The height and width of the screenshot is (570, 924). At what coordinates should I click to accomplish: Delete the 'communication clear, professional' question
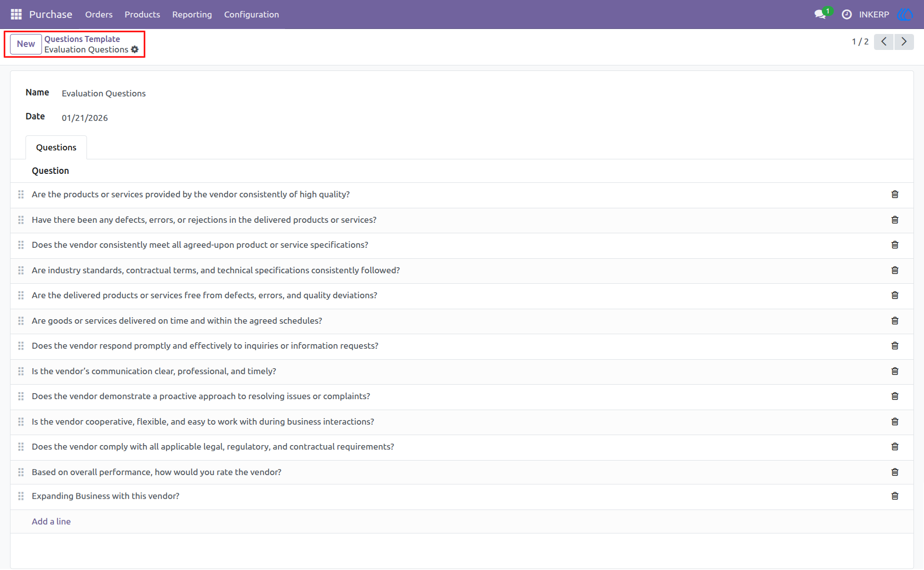pyautogui.click(x=894, y=371)
